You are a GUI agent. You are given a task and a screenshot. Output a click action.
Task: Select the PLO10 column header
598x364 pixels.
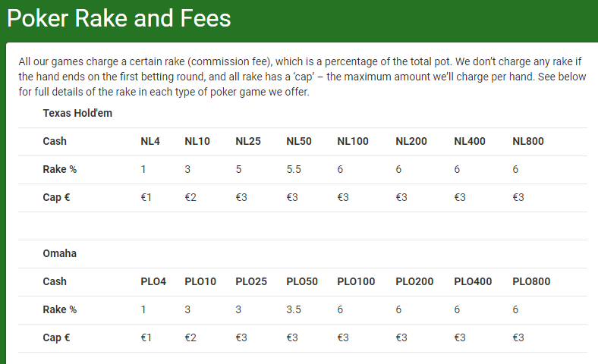pyautogui.click(x=200, y=281)
